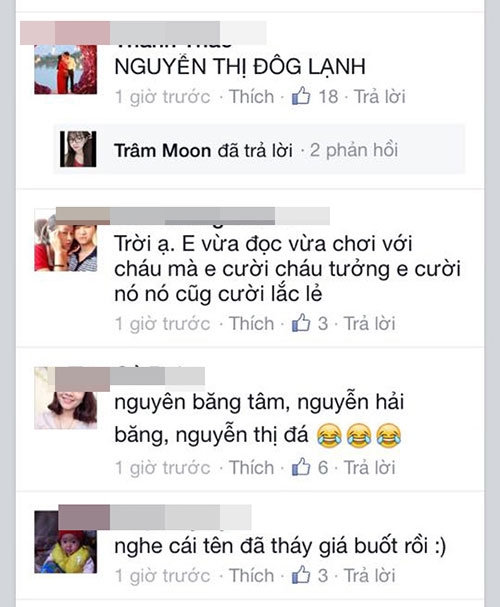Screen dimensions: 500x607
Task: Click thumbs-up icon showing 18 likes
Action: (301, 96)
